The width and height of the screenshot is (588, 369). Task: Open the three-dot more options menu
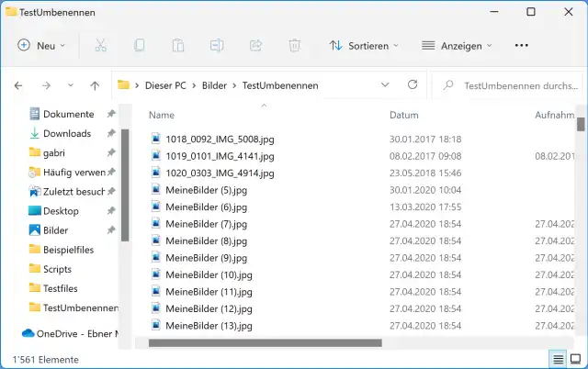[x=522, y=45]
